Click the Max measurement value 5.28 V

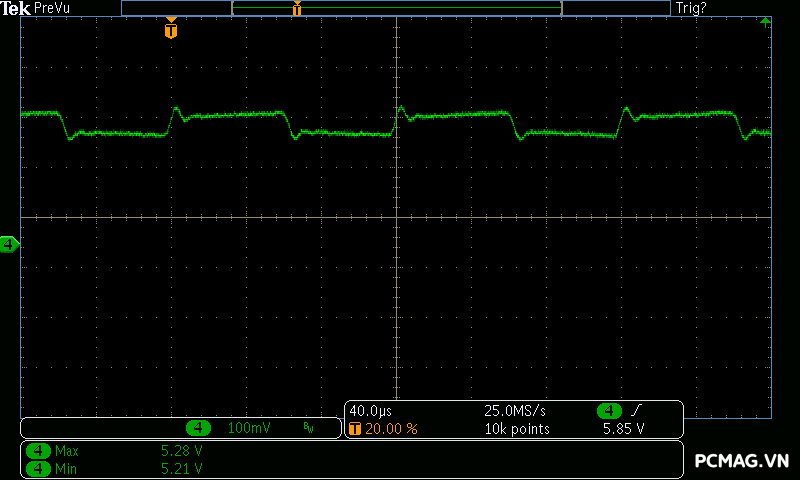(181, 451)
